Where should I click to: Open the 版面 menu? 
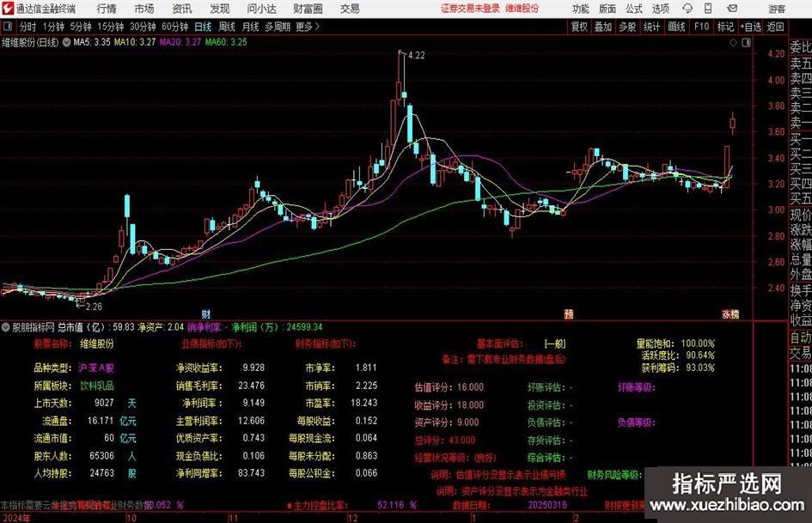pyautogui.click(x=607, y=9)
